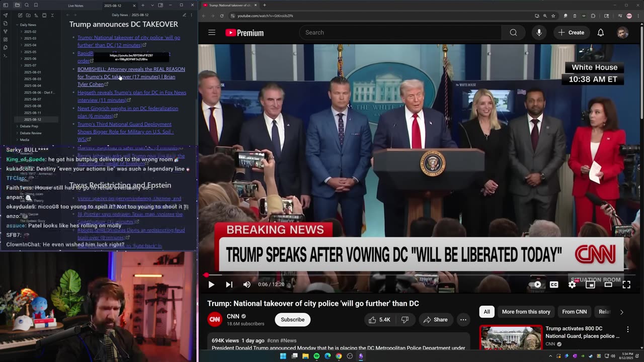Select More from this story chip
The image size is (644, 362).
coord(526,312)
